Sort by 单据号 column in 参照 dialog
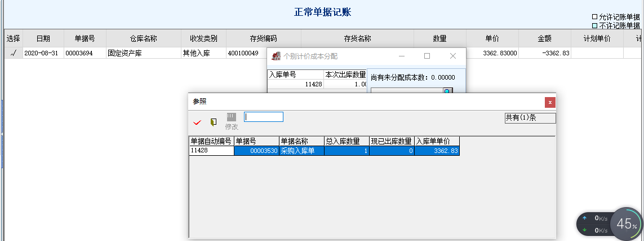This screenshot has width=644, height=241. (x=257, y=141)
